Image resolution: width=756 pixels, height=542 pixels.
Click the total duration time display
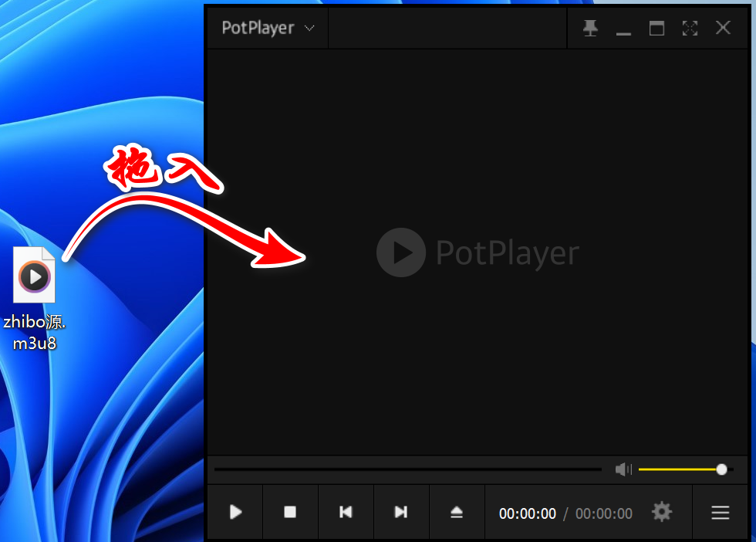coord(603,513)
